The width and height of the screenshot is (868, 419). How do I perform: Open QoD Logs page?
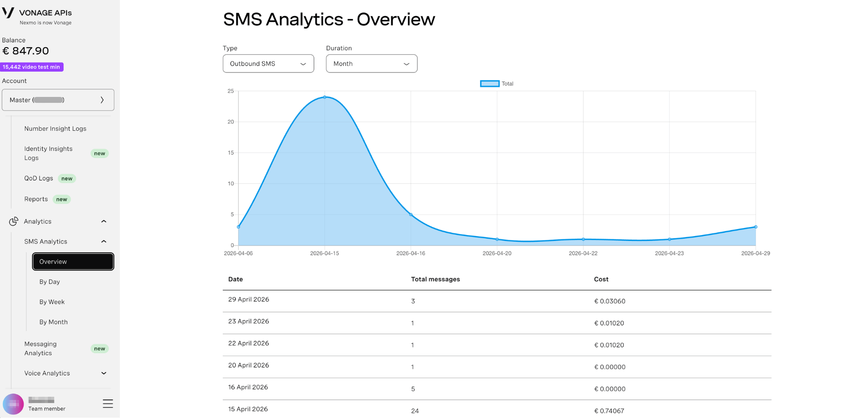[x=38, y=178]
